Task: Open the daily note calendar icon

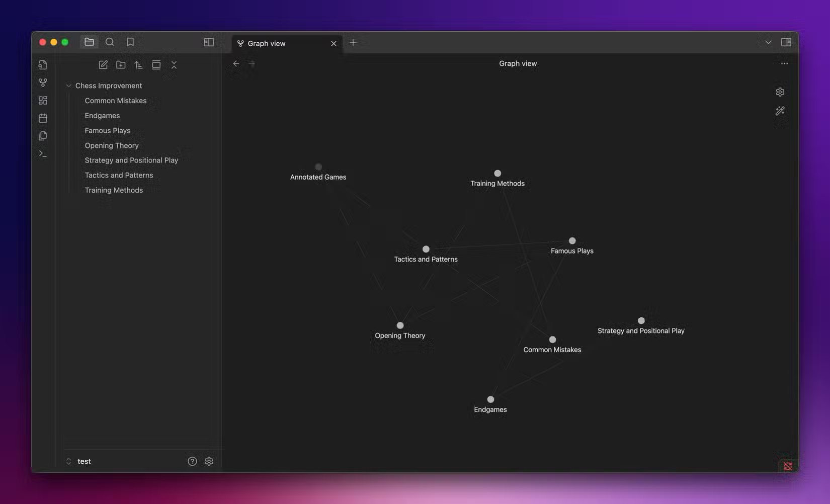Action: 43,118
